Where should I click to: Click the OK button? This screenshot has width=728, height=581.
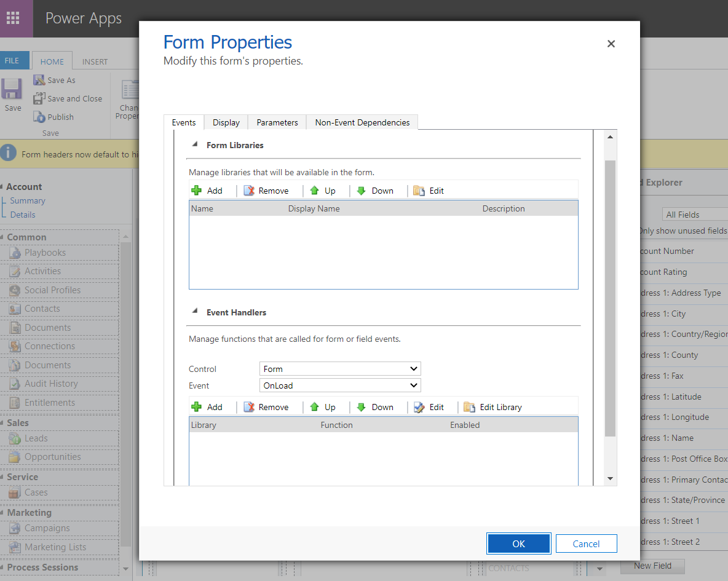click(x=518, y=543)
